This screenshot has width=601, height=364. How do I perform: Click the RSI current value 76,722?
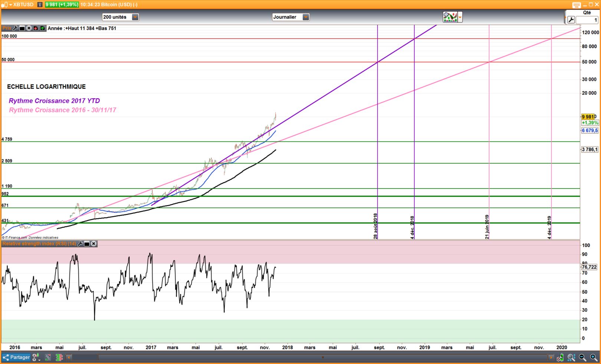tap(589, 267)
